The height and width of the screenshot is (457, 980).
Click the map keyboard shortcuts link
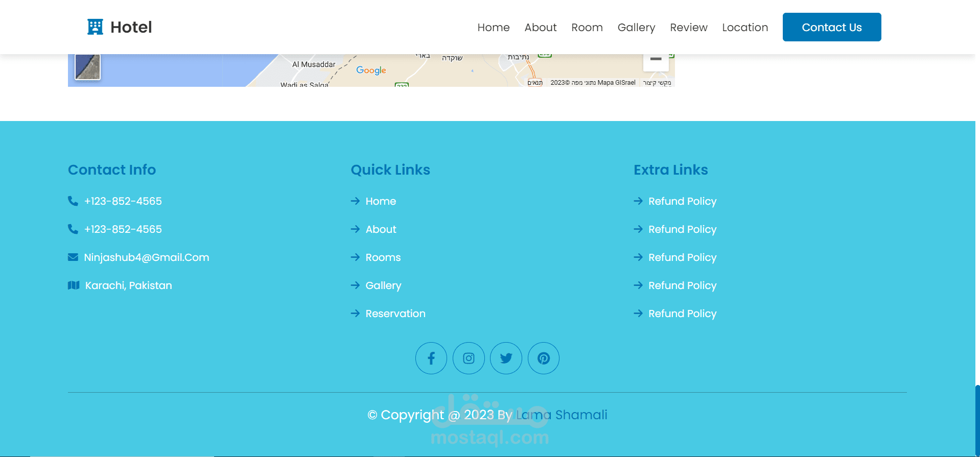point(657,83)
